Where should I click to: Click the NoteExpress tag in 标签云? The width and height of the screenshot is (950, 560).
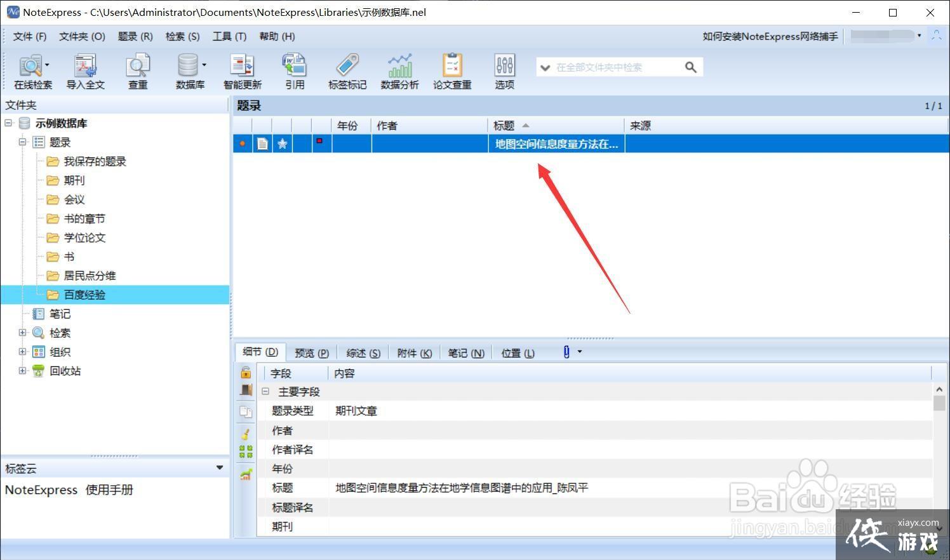[x=41, y=490]
